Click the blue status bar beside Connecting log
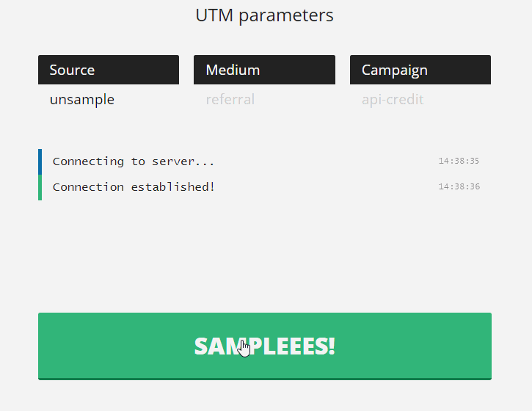This screenshot has width=532, height=411. [x=40, y=161]
